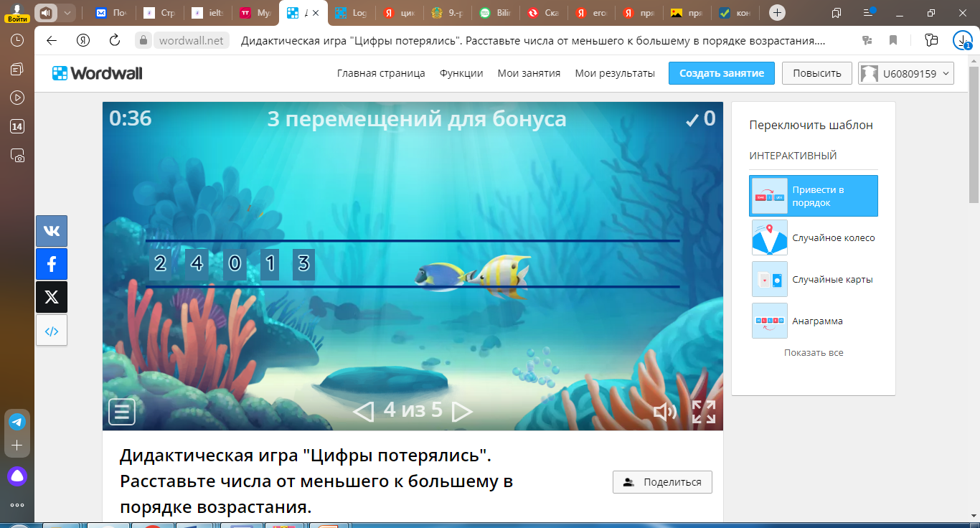This screenshot has width=980, height=528.
Task: Reload the page
Action: [114, 40]
